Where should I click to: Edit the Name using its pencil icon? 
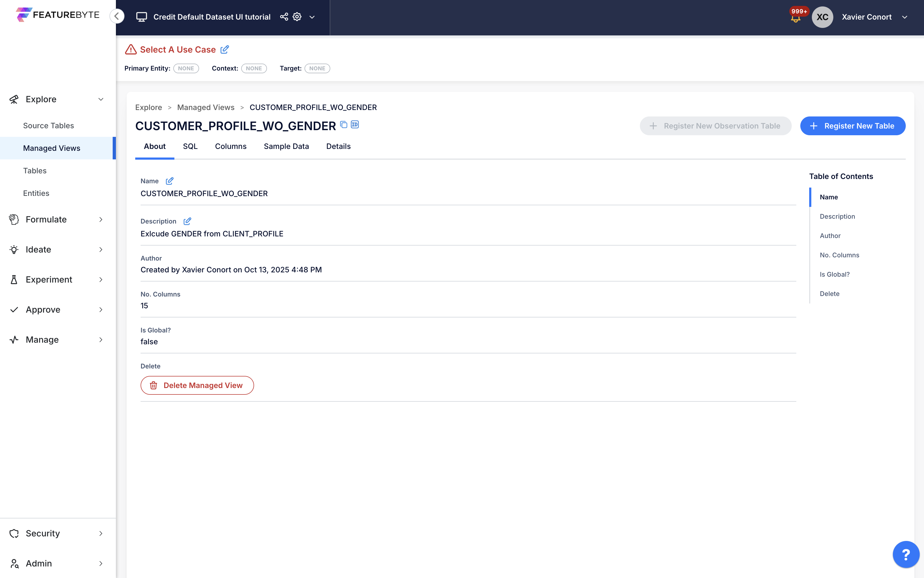point(170,181)
